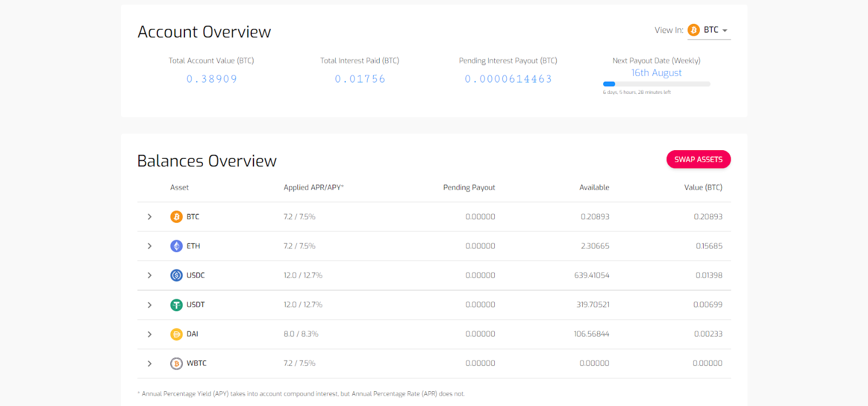Click ETH value in BTC 0.15685
868x406 pixels.
pos(709,246)
